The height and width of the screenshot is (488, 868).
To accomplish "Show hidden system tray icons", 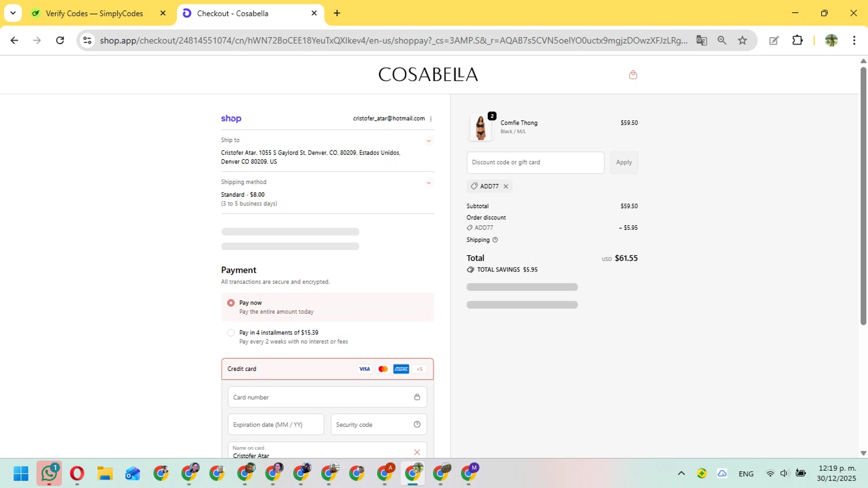I will pos(681,474).
